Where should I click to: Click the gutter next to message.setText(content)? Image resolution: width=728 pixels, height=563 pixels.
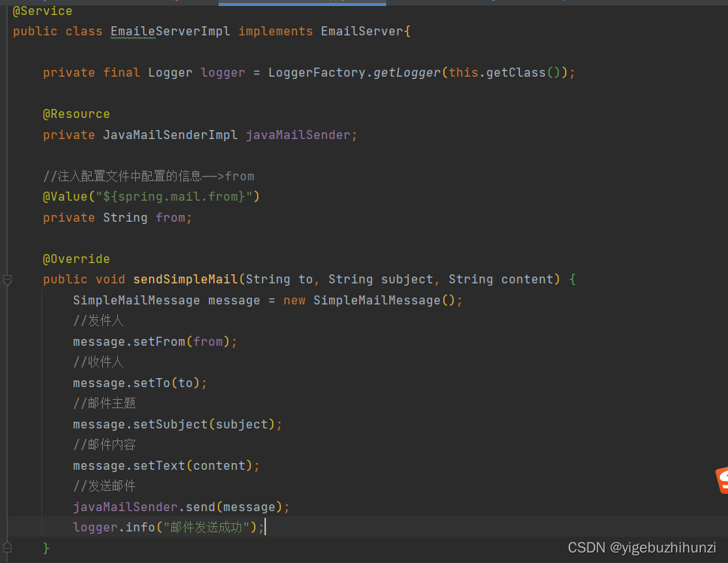8,465
